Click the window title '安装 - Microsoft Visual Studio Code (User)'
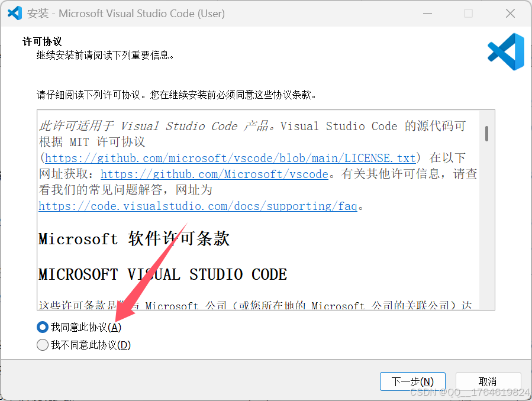The width and height of the screenshot is (532, 401). [x=126, y=14]
